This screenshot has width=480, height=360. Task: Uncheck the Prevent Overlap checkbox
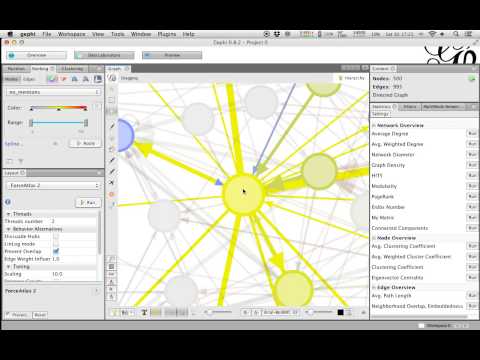coord(56,251)
